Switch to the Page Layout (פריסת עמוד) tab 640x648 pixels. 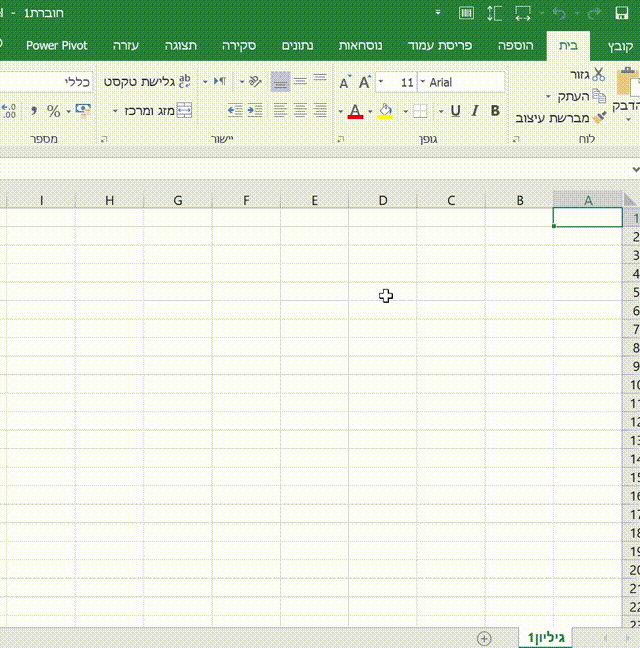[x=440, y=45]
